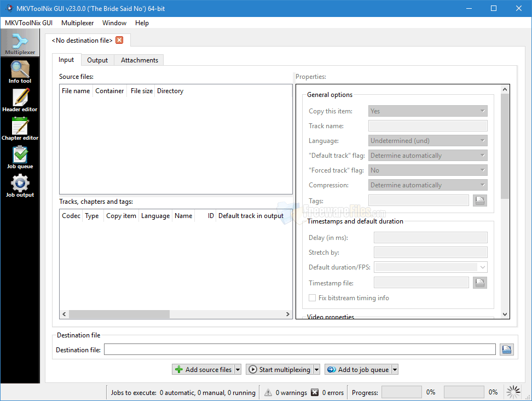The height and width of the screenshot is (401, 532).
Task: Browse for the destination file location
Action: pos(506,349)
